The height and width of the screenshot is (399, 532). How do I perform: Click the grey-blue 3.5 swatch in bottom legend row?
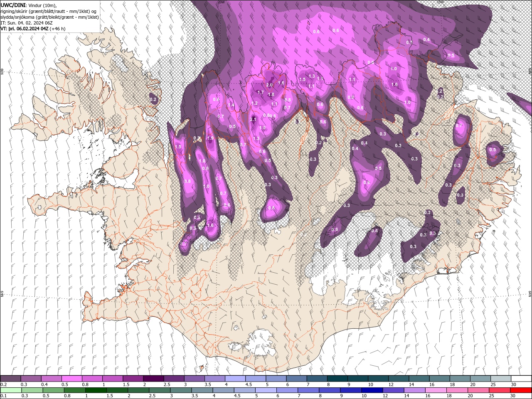click(x=202, y=390)
